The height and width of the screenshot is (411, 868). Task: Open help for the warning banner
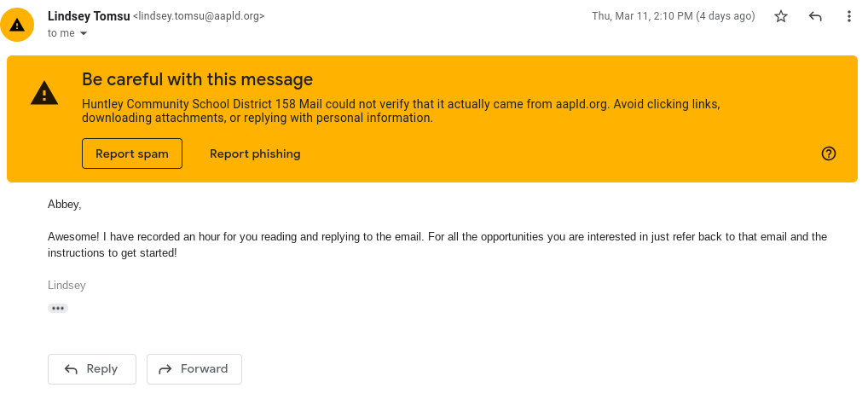(828, 153)
